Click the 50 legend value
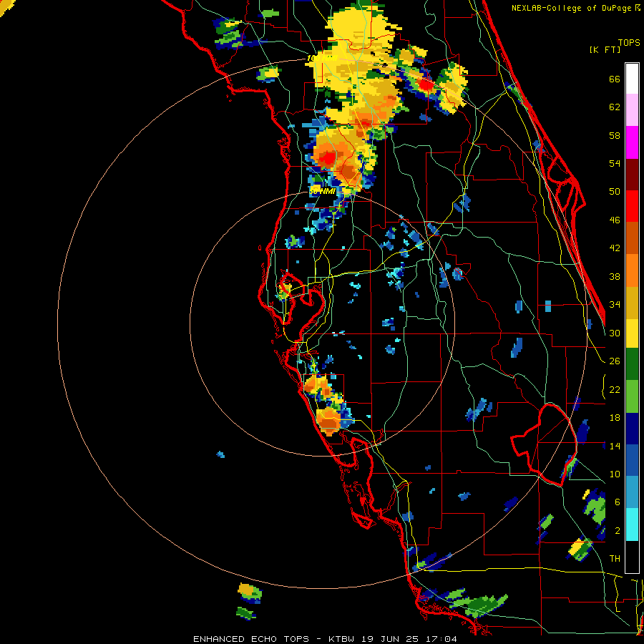The image size is (644, 644). pos(615,192)
